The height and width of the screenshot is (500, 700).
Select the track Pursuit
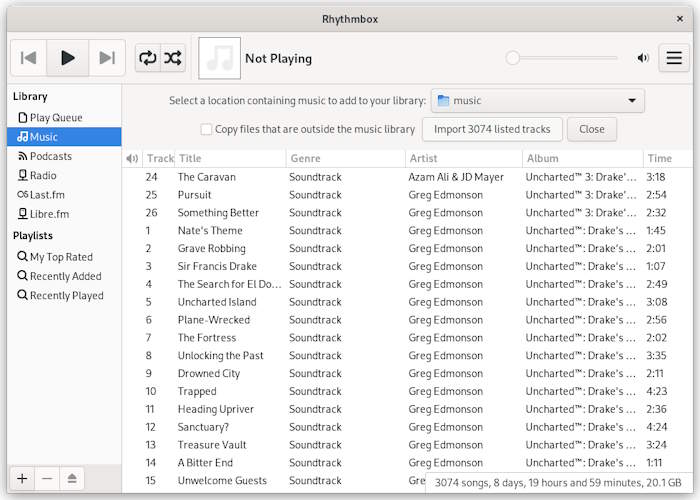click(407, 195)
